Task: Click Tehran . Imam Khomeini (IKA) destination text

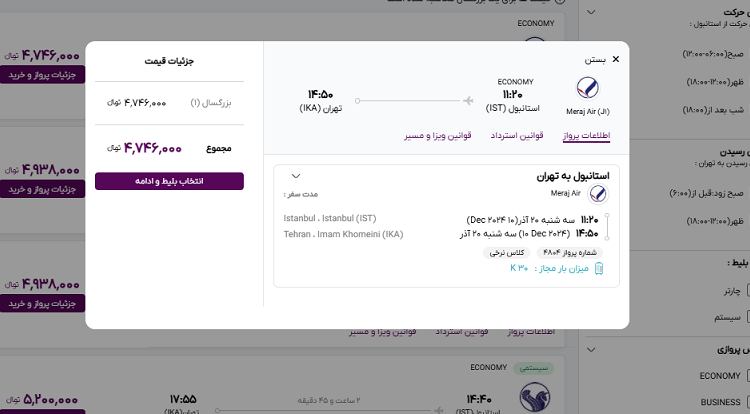Action: (343, 234)
